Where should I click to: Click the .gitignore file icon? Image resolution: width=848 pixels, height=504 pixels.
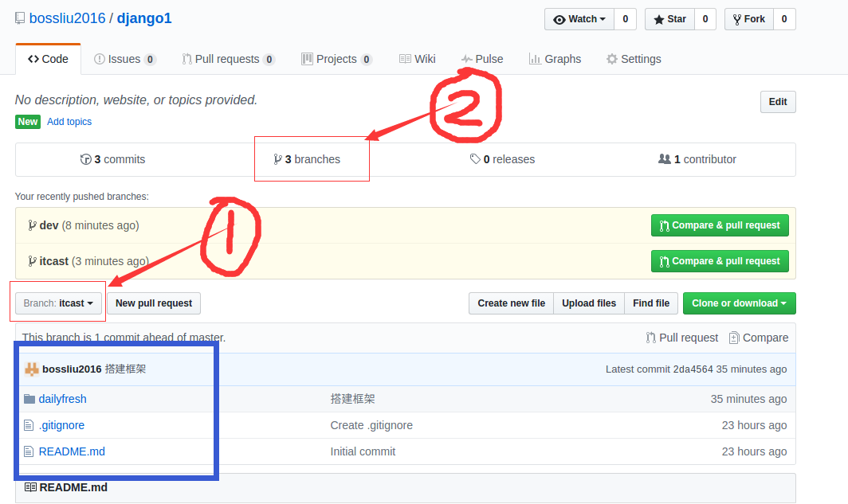[29, 425]
